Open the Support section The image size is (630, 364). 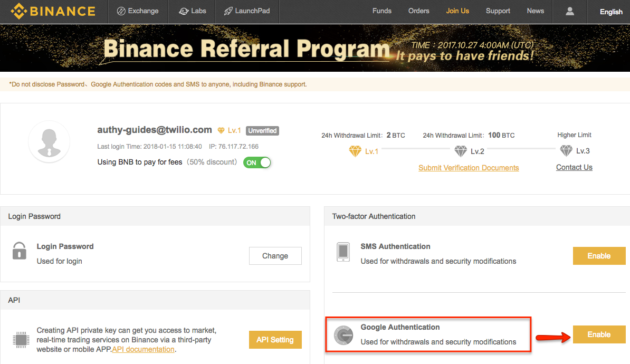click(498, 11)
